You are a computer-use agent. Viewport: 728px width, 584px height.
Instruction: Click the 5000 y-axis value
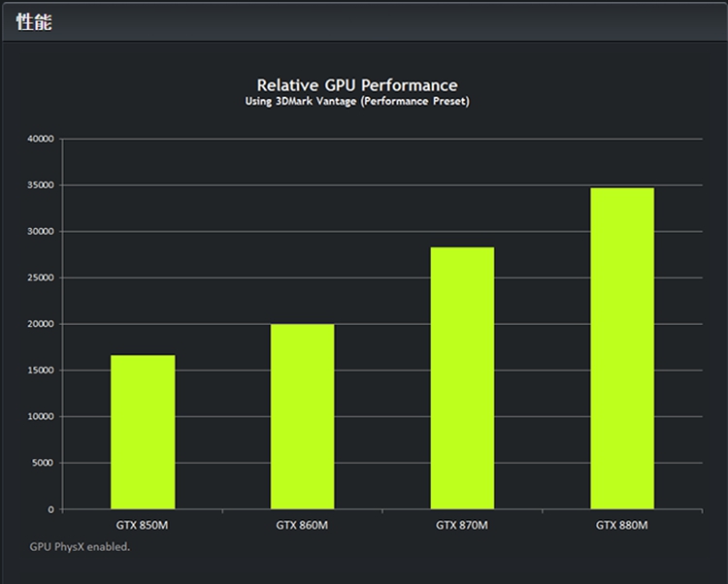(x=43, y=463)
